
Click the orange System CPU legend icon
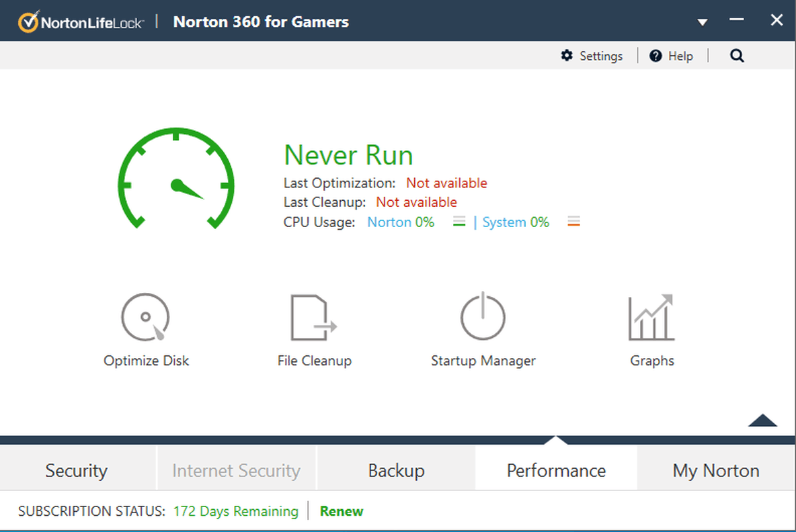click(x=573, y=222)
